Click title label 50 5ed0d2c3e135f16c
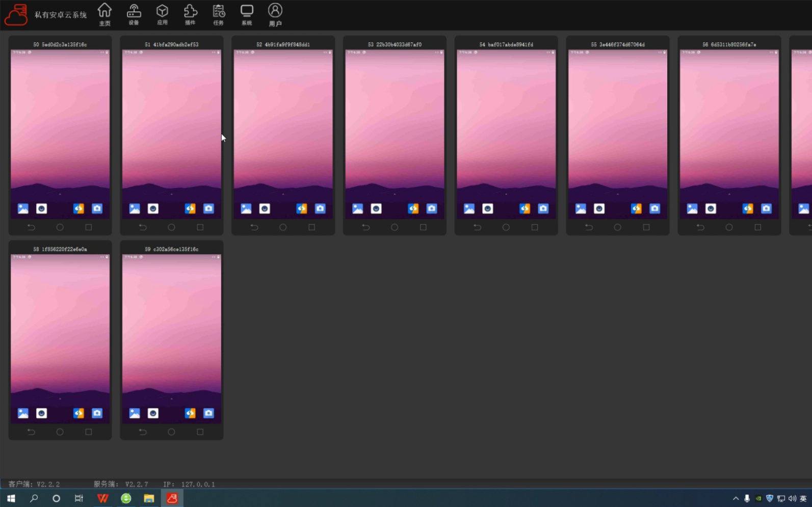 coord(60,45)
